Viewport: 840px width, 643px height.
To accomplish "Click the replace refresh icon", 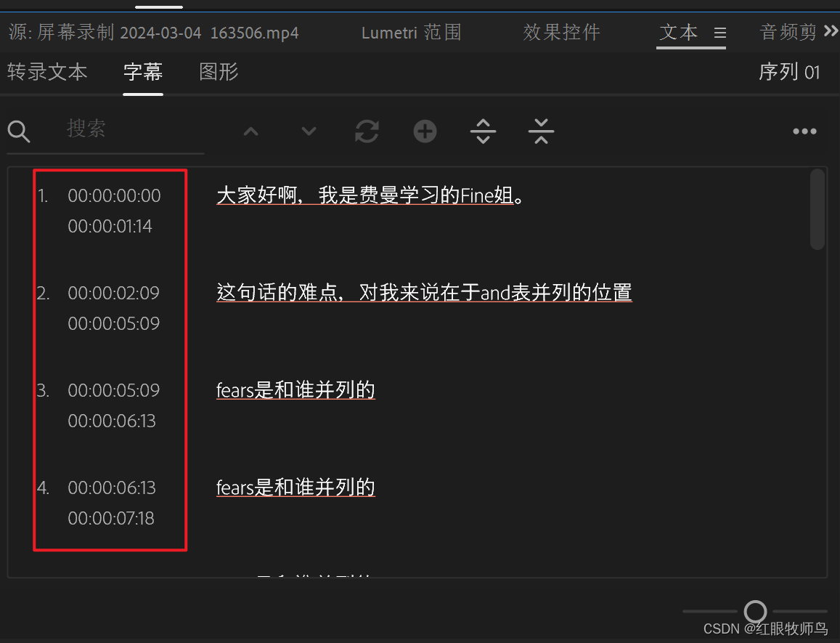I will (x=367, y=132).
